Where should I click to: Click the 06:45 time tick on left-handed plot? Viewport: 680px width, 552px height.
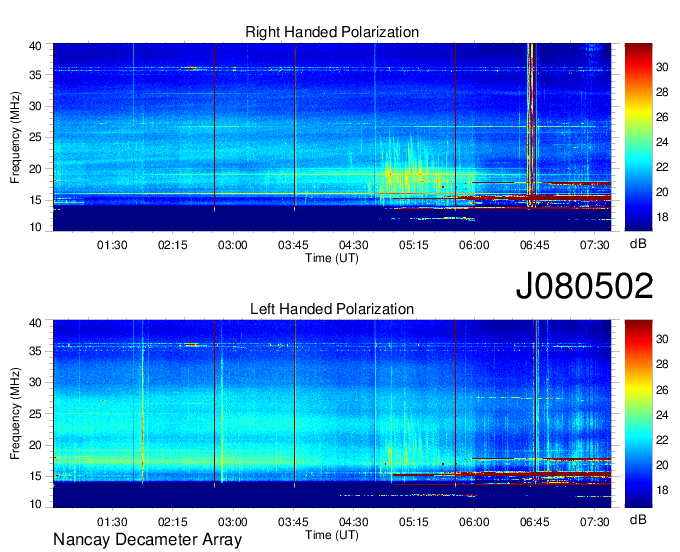(x=534, y=522)
